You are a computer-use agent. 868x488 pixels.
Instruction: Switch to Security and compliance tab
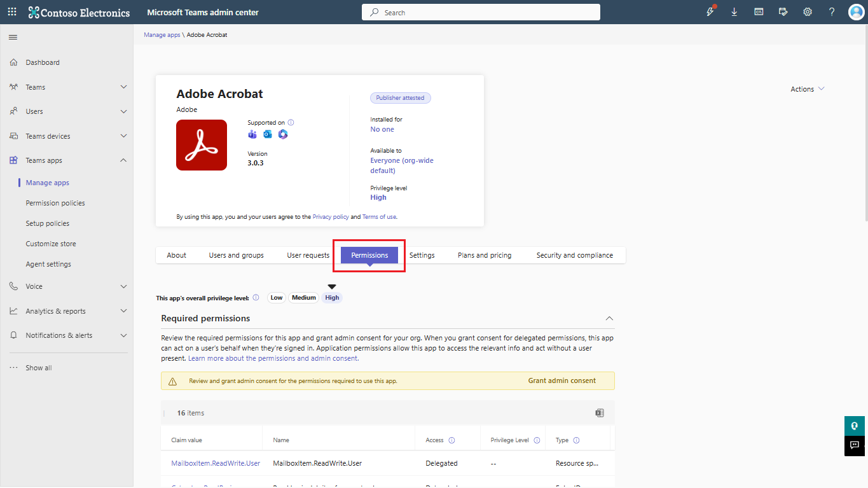pyautogui.click(x=575, y=255)
